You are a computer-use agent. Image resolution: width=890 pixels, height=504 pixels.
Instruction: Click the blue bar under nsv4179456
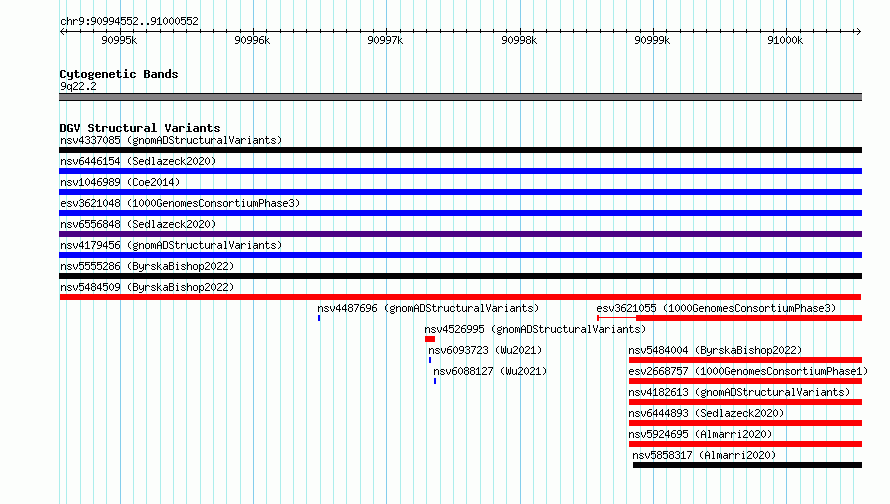pos(460,255)
